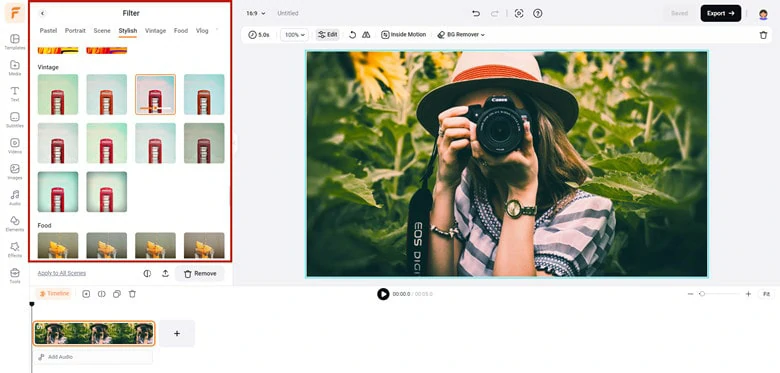This screenshot has width=780, height=373.
Task: Click the Saved status button
Action: tap(679, 13)
